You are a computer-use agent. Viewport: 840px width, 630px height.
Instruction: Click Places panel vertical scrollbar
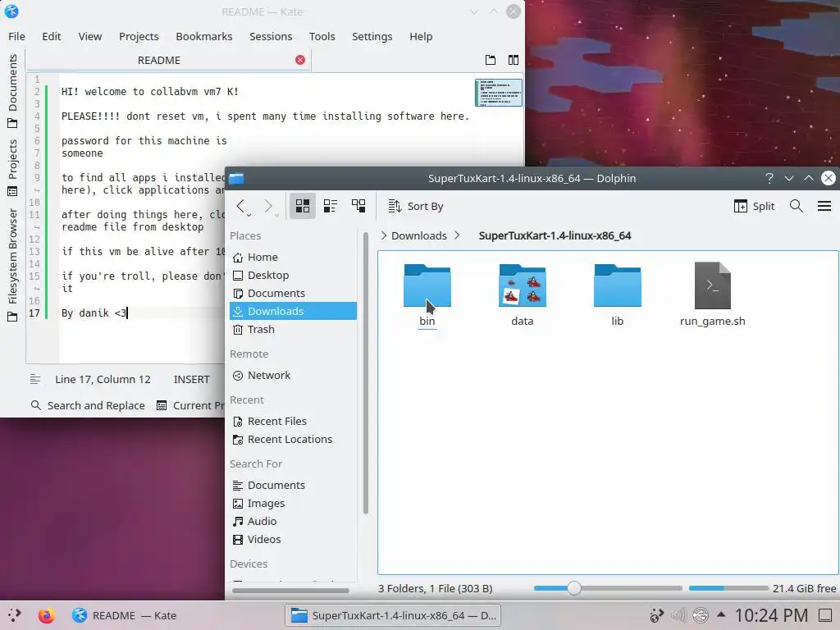tap(365, 373)
